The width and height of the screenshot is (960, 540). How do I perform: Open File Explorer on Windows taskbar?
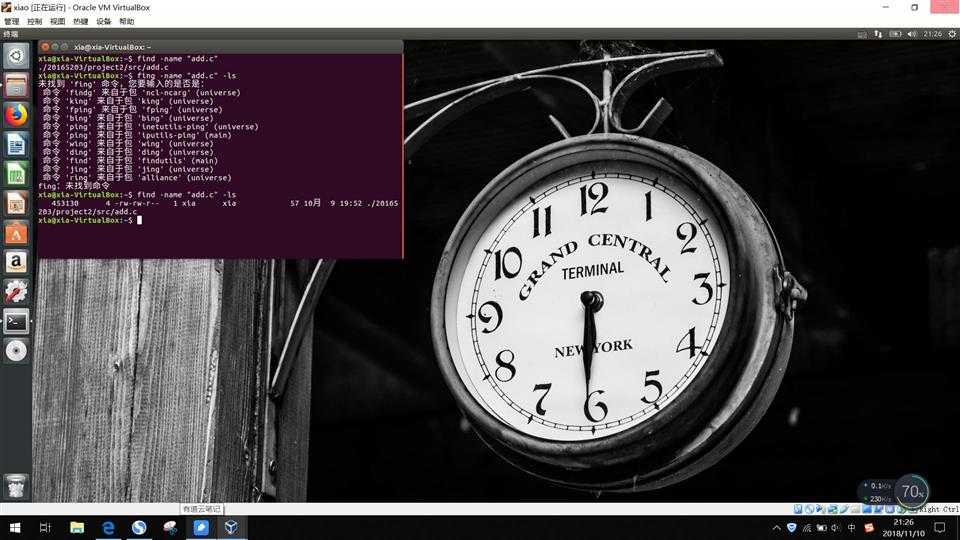point(77,527)
